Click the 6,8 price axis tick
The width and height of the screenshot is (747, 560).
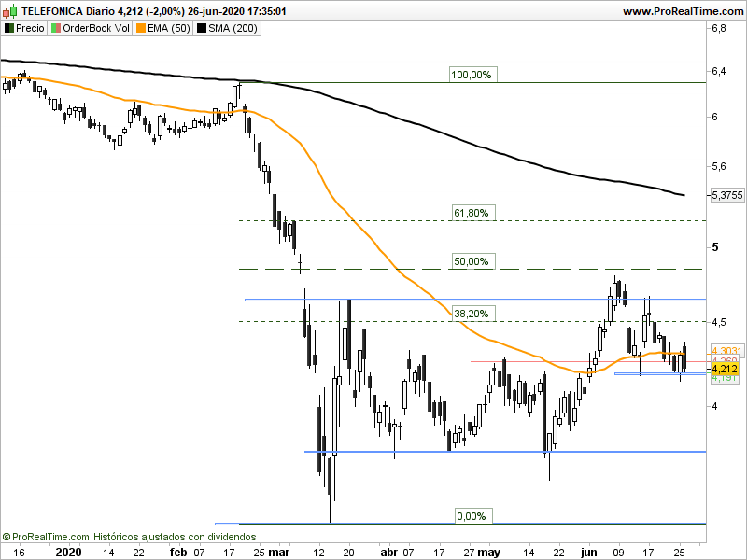pos(719,29)
